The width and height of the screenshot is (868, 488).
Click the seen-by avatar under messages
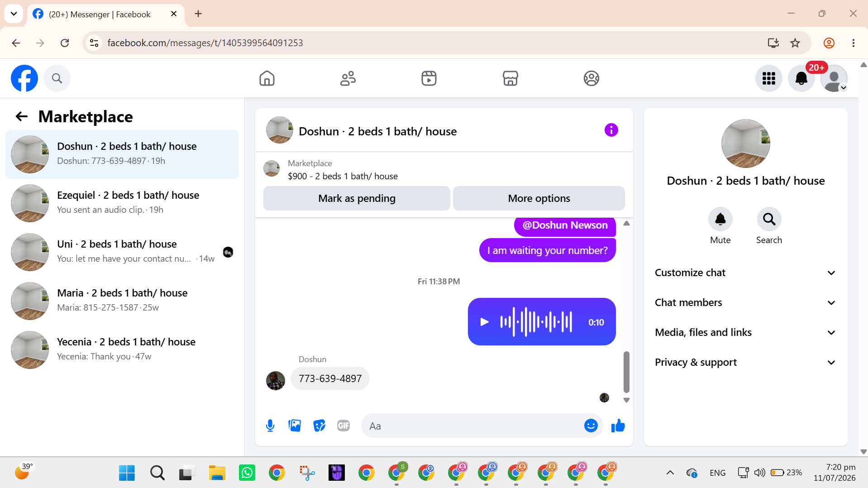[x=604, y=397]
